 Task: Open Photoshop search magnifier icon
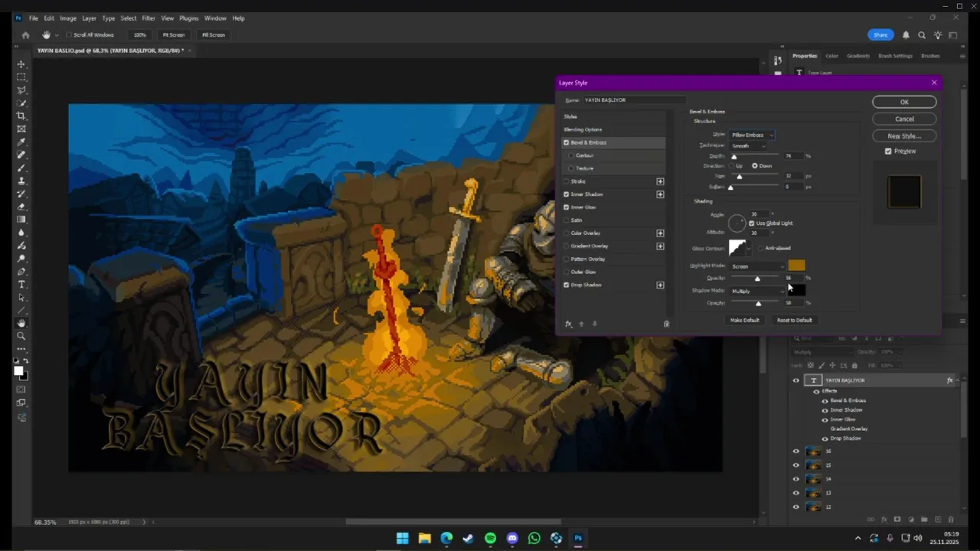pyautogui.click(x=922, y=35)
